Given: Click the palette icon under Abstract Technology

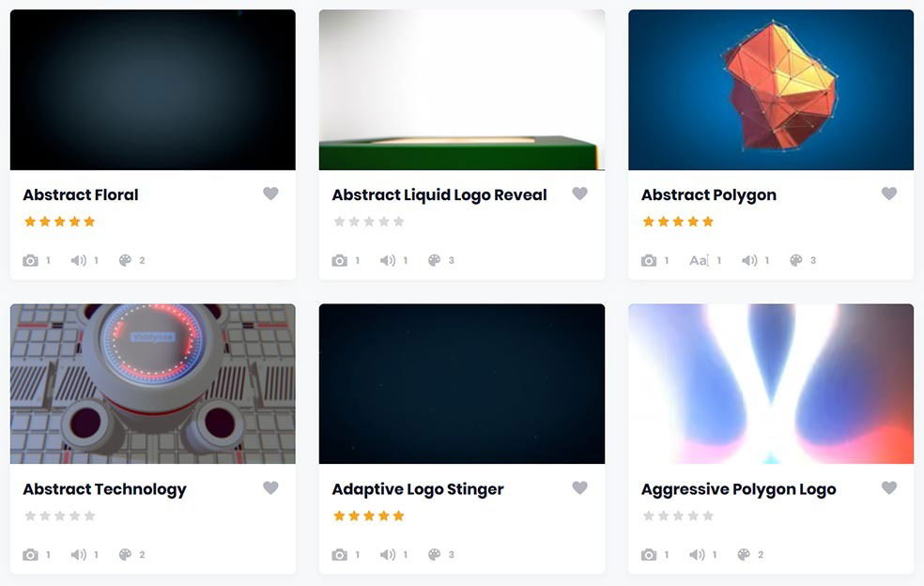Looking at the screenshot, I should coord(125,555).
